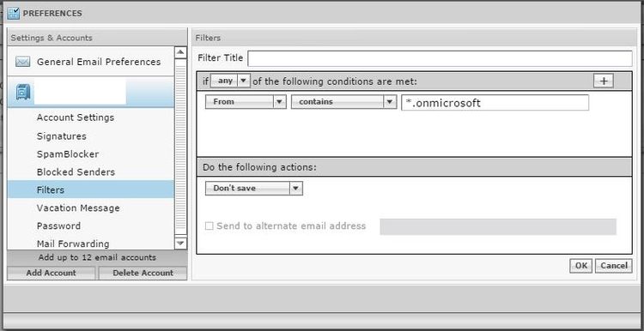Click the General Email Preferences envelope icon
The width and height of the screenshot is (644, 331).
[22, 62]
